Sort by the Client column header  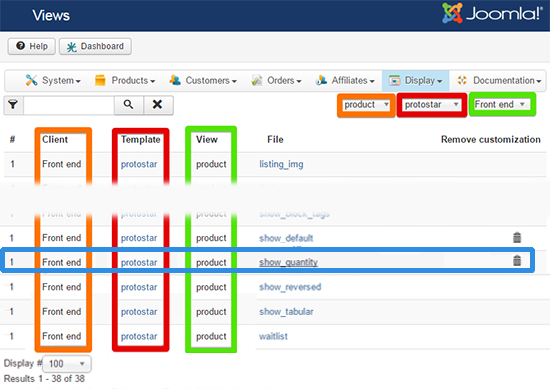pyautogui.click(x=55, y=140)
